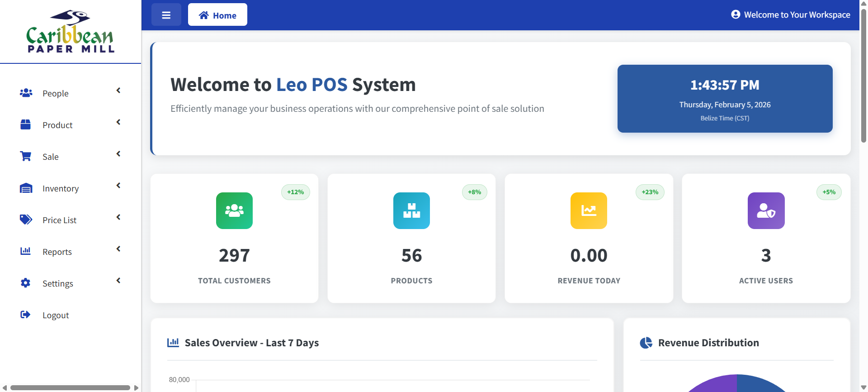Expand the People menu chevron

pos(118,91)
